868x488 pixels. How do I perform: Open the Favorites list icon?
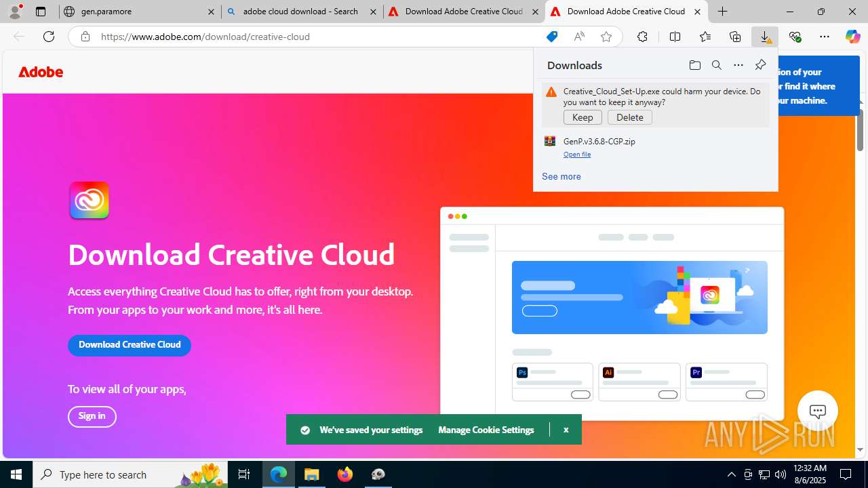tap(705, 37)
